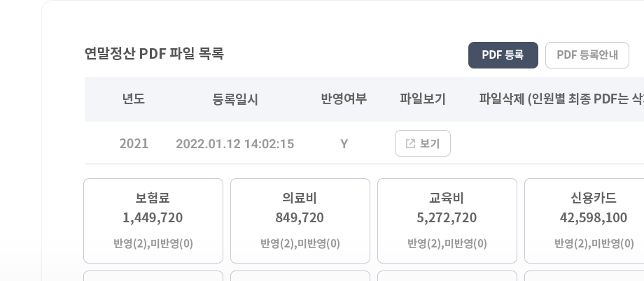This screenshot has width=644, height=281.
Task: Open the 신용카드 card title
Action: tap(594, 198)
